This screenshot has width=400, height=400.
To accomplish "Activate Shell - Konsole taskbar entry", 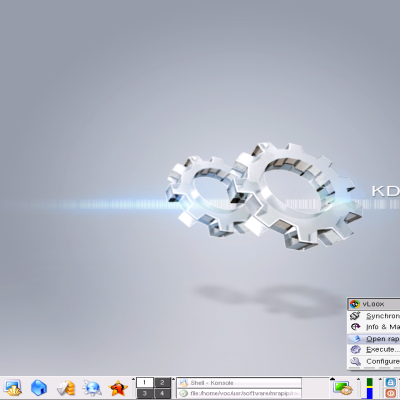I will coord(239,383).
